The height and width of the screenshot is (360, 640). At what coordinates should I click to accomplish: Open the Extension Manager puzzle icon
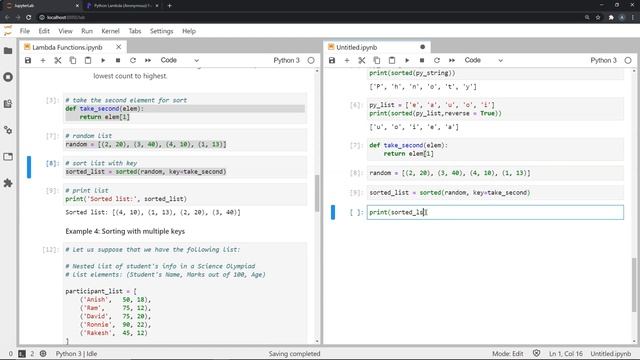point(8,183)
